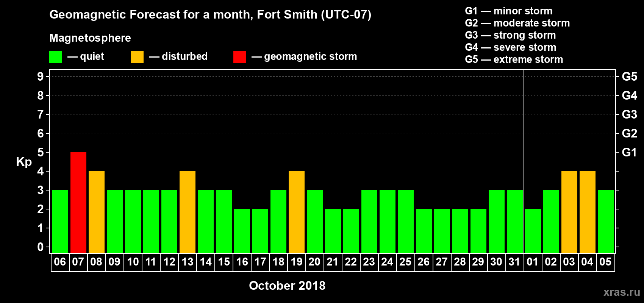644x303 pixels.
Task: Click the Kp axis title
Action: (24, 162)
